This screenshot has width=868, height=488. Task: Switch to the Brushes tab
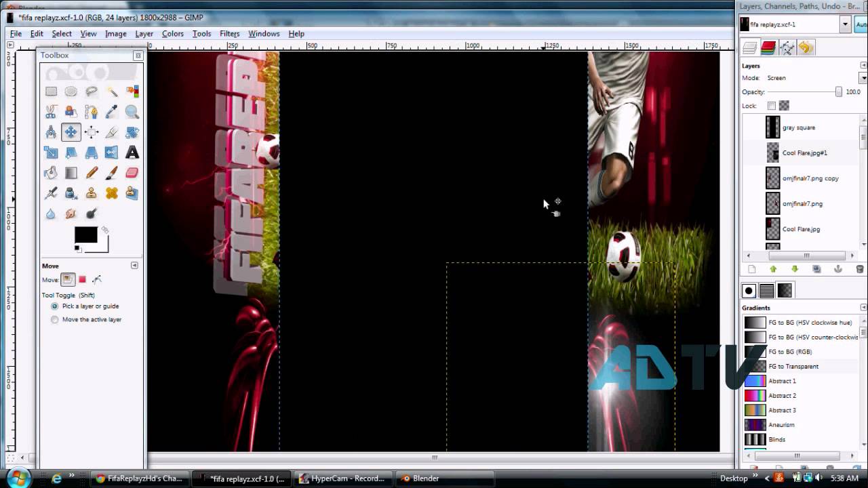(749, 291)
